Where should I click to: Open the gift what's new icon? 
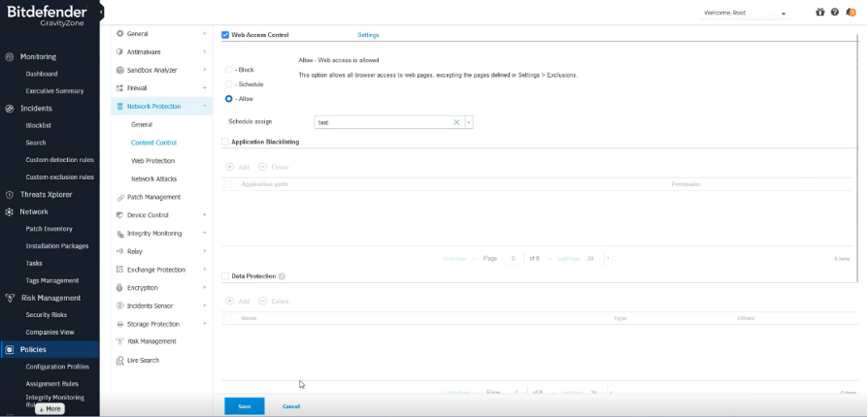(819, 13)
